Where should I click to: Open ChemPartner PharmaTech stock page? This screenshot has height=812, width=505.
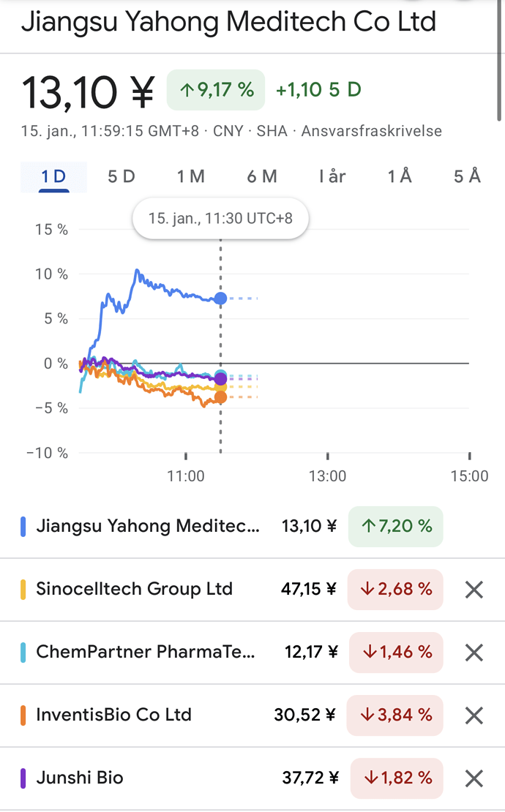pyautogui.click(x=146, y=652)
